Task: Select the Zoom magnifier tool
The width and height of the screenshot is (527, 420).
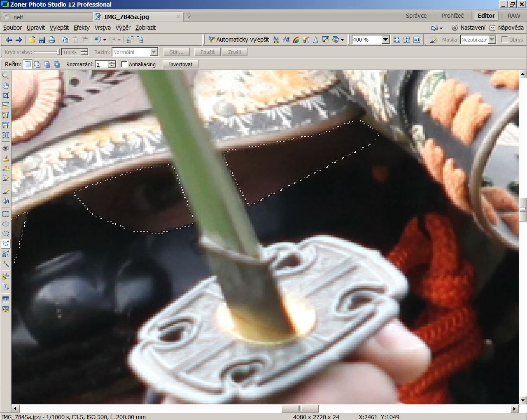Action: click(6, 76)
